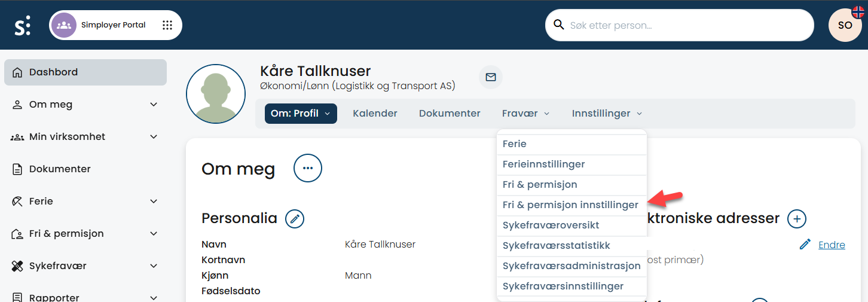Expand Min virksomhet sidebar section
The height and width of the screenshot is (302, 868).
154,137
